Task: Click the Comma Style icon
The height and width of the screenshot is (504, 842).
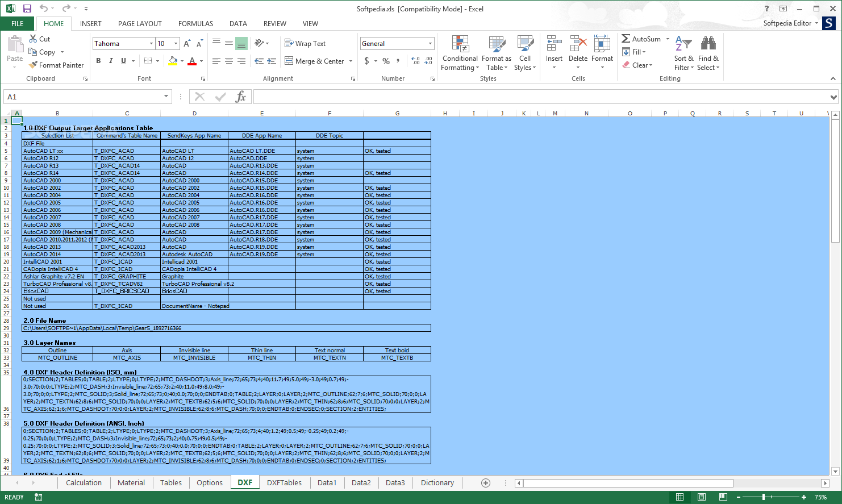Action: (398, 61)
